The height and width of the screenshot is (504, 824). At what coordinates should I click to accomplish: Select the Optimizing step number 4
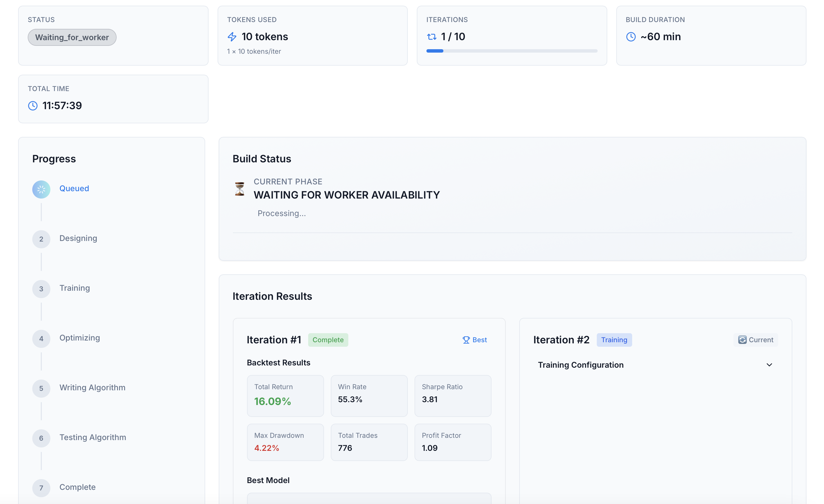pyautogui.click(x=41, y=339)
